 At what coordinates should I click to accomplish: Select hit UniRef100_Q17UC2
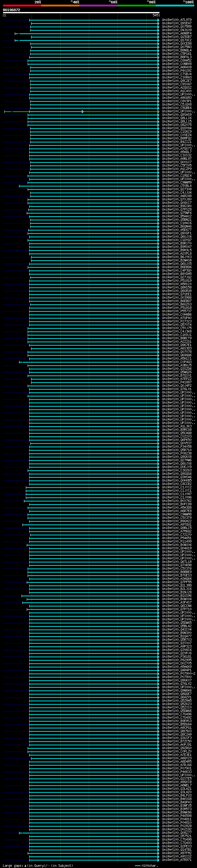(176, 40)
